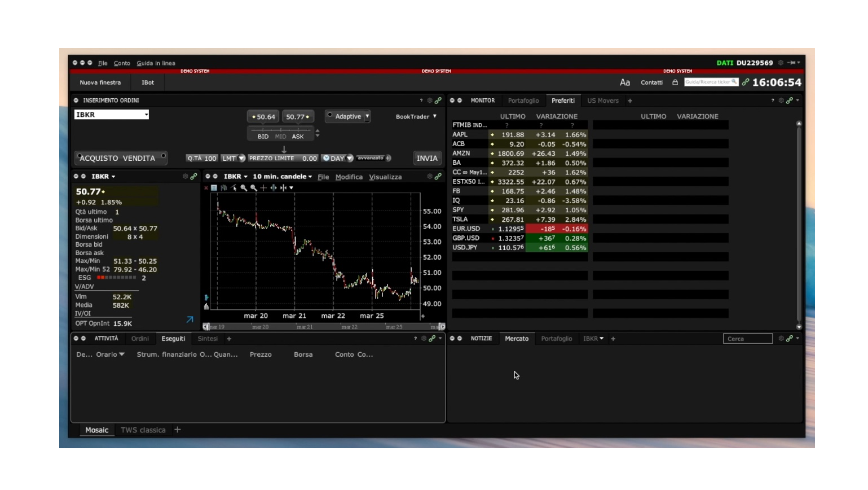Switch to Ordini tab in Attività
Viewport: 868px width, 490px height.
click(x=140, y=339)
